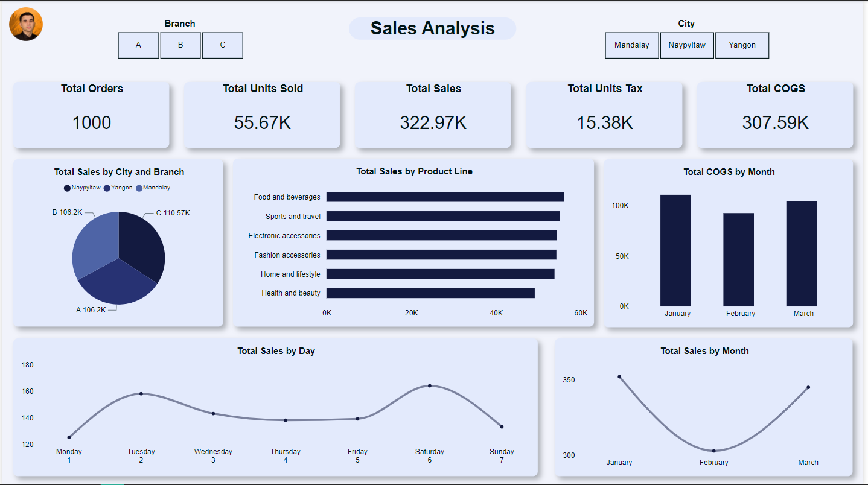Click the Total Sales KPI card
The width and height of the screenshot is (868, 485).
[433, 115]
